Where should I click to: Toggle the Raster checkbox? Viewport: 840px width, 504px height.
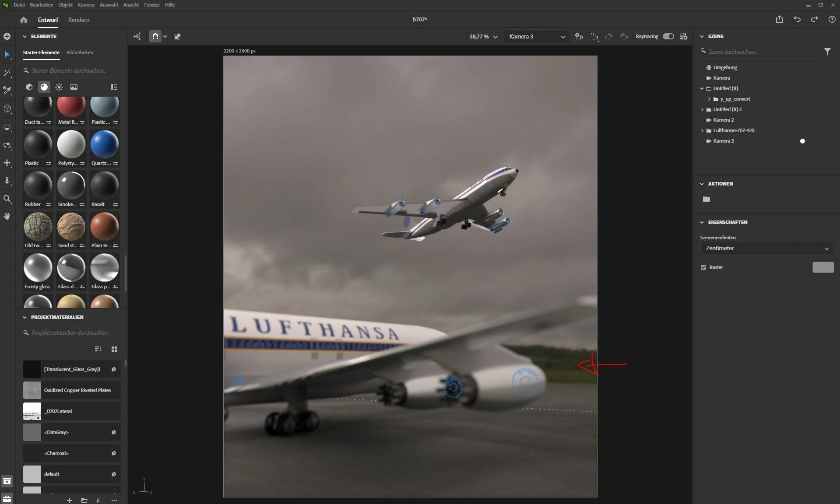pyautogui.click(x=703, y=267)
